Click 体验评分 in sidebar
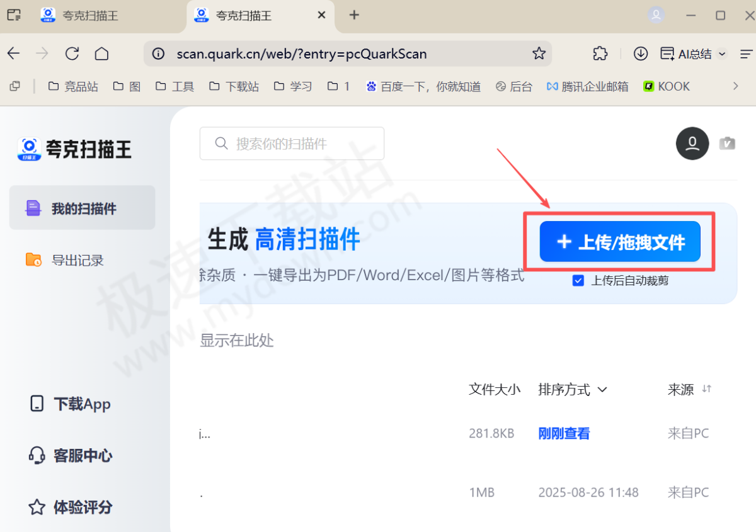Screen dimensions: 756x532 (71, 507)
